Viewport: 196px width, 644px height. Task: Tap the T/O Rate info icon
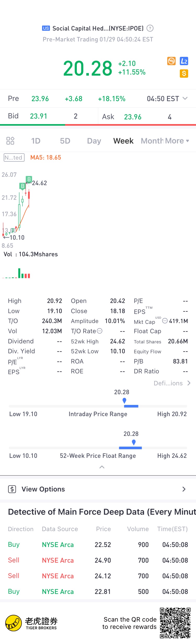(100, 331)
